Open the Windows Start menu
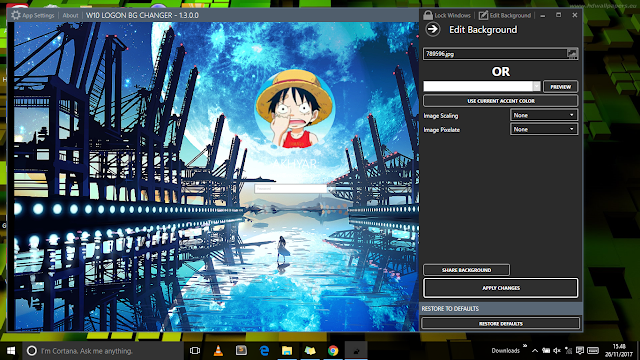The image size is (640, 360). pyautogui.click(x=11, y=351)
